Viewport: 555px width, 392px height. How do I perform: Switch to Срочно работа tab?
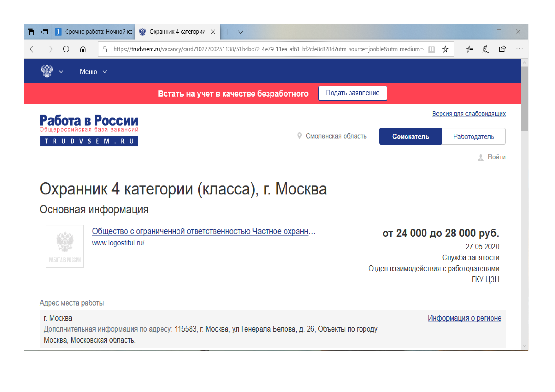click(94, 32)
